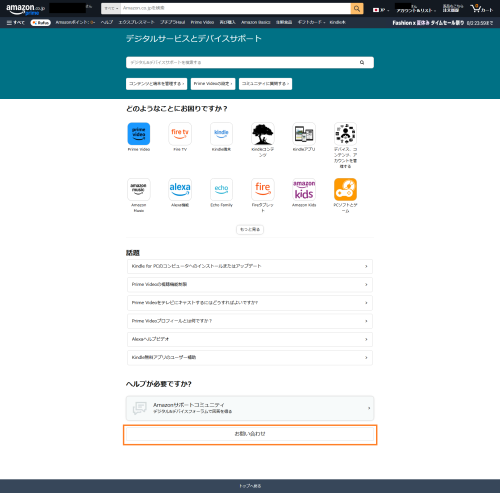
Task: Open the JP language selector
Action: 381,10
